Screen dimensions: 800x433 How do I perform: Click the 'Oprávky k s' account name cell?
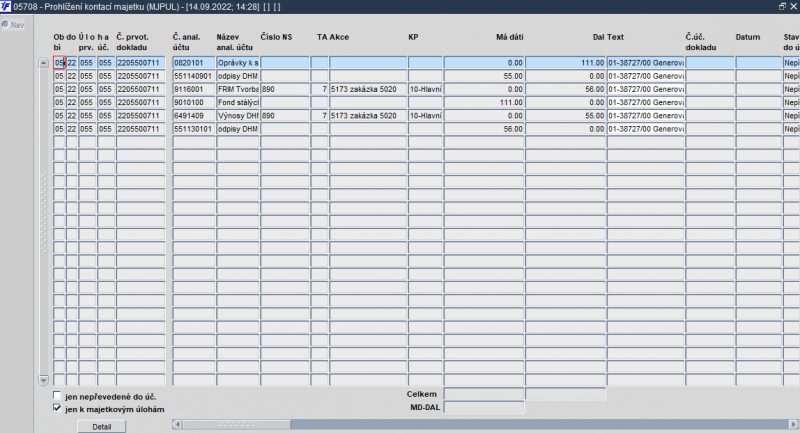pyautogui.click(x=238, y=63)
